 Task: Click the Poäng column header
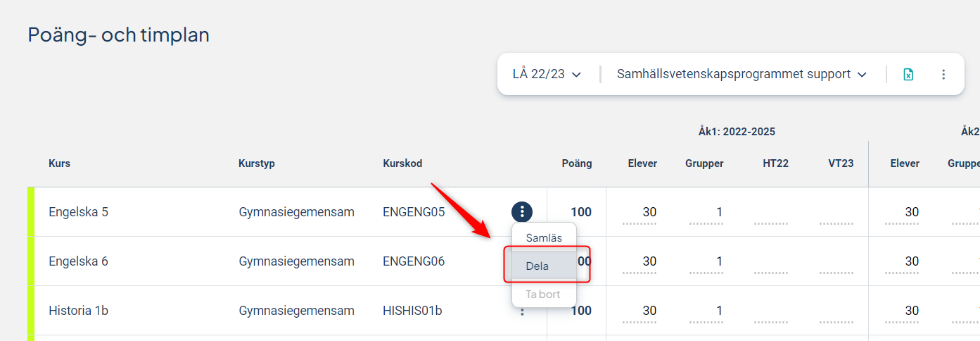(x=577, y=163)
